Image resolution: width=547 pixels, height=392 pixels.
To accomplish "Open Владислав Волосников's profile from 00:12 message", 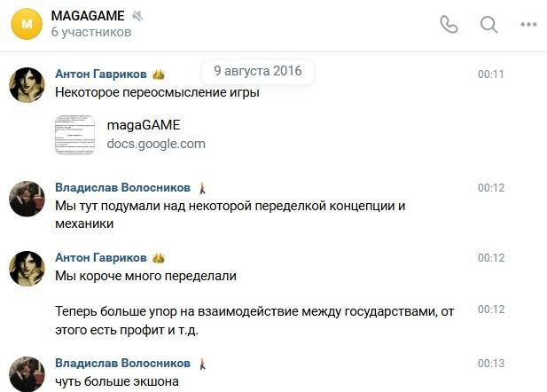I will click(123, 188).
